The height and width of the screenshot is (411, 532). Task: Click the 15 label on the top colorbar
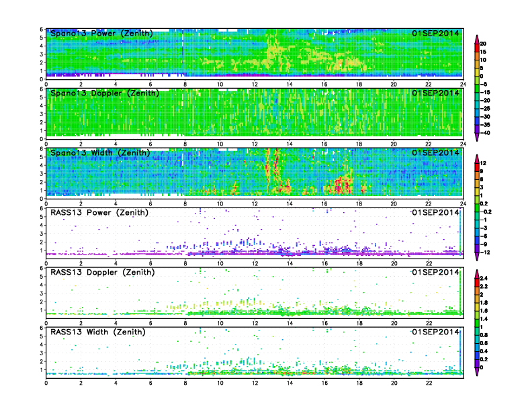(x=483, y=52)
